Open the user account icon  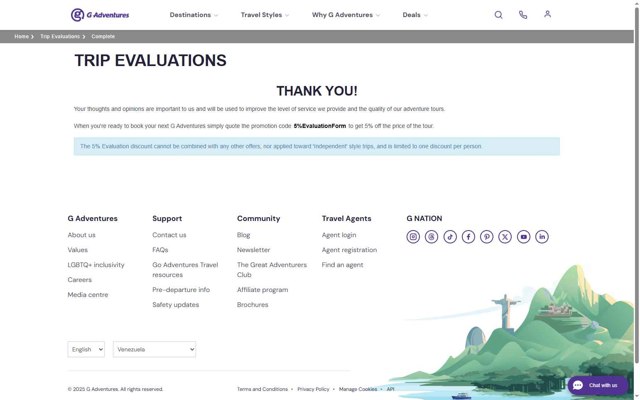pyautogui.click(x=547, y=14)
